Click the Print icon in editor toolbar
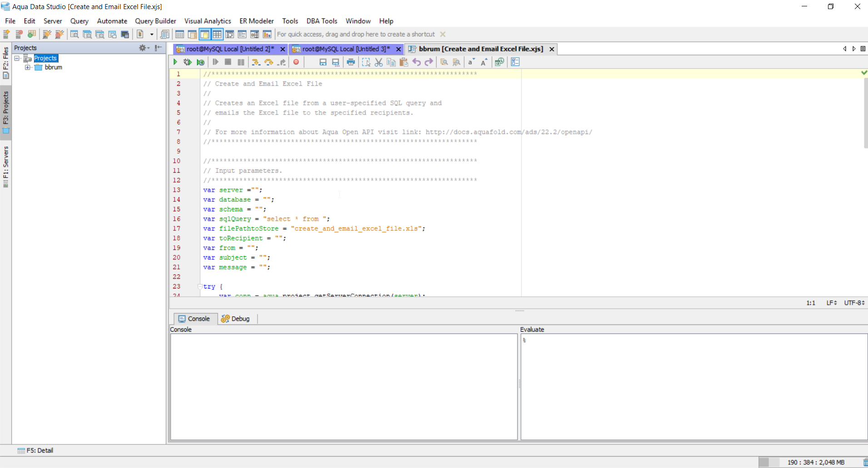 351,62
